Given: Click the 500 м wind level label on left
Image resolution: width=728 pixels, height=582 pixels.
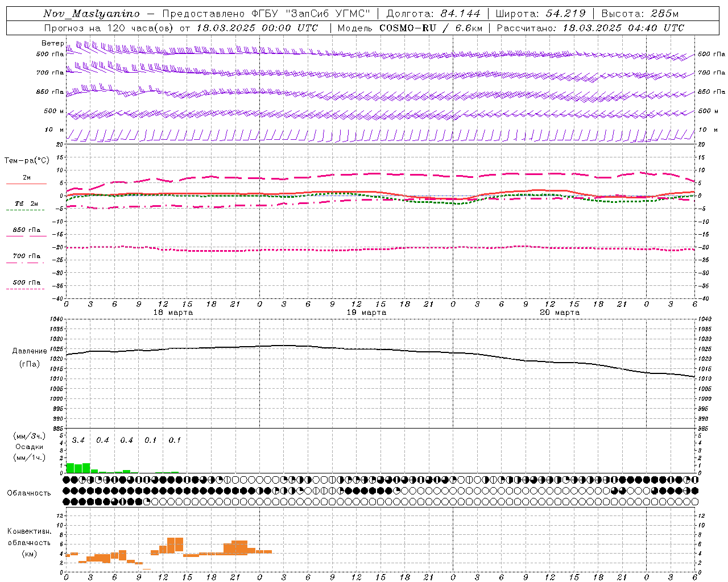Looking at the screenshot, I should (x=54, y=111).
